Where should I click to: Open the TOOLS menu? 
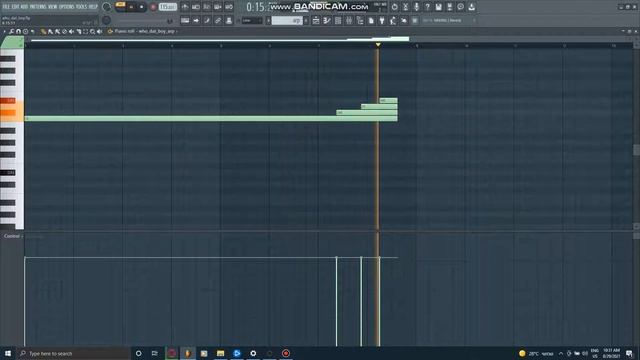pyautogui.click(x=82, y=7)
